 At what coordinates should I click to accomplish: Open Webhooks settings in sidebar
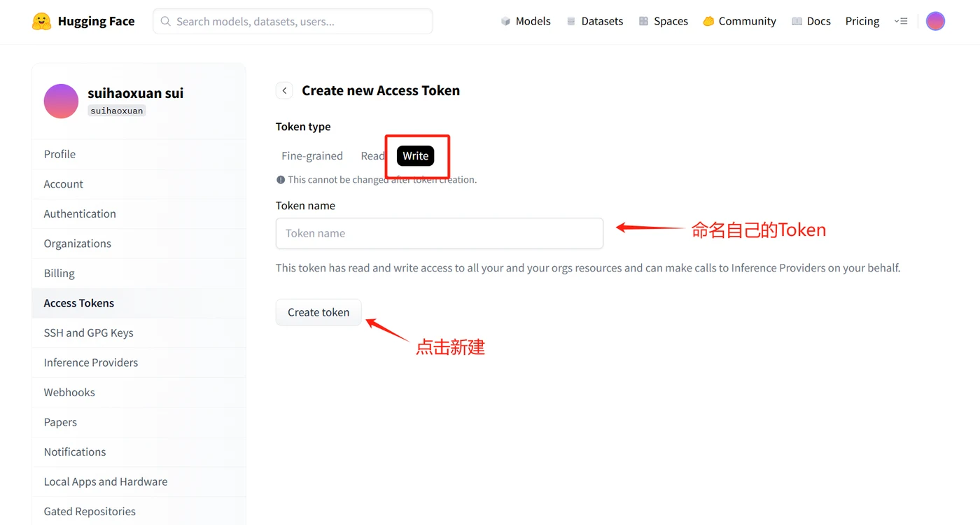139,392
